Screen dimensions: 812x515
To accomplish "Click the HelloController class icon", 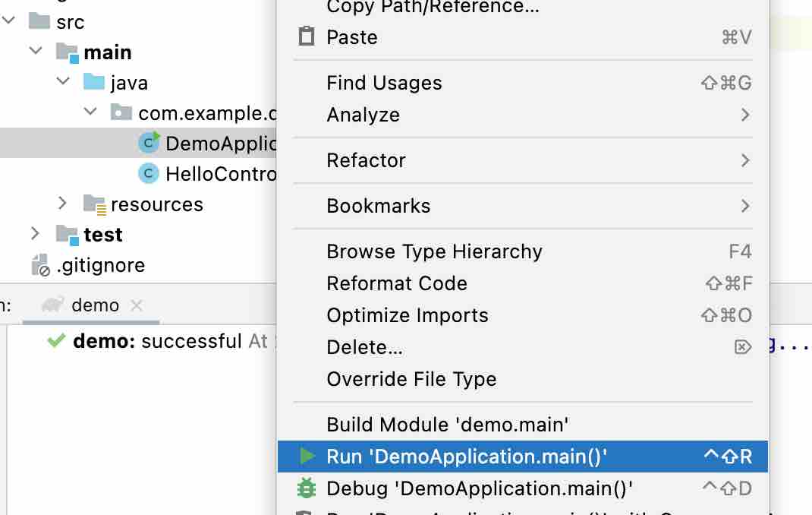I will pos(149,173).
